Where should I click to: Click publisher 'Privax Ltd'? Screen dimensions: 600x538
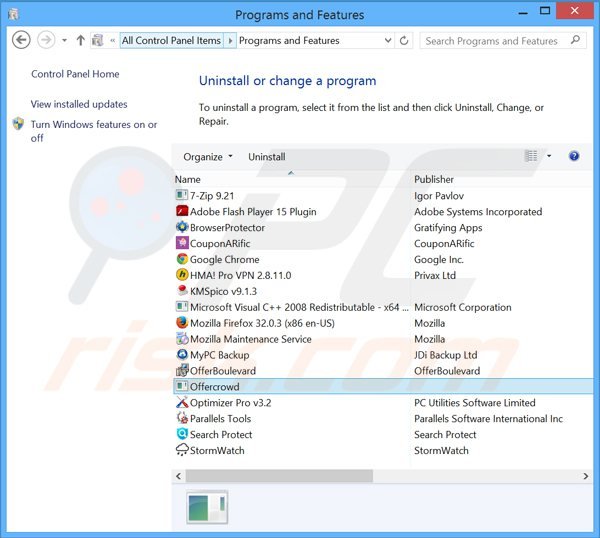click(x=435, y=275)
